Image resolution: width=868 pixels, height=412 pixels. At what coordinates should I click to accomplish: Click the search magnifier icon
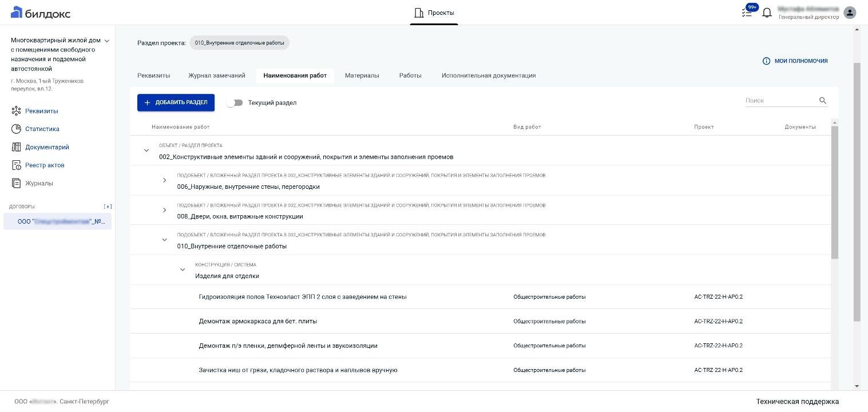coord(823,101)
